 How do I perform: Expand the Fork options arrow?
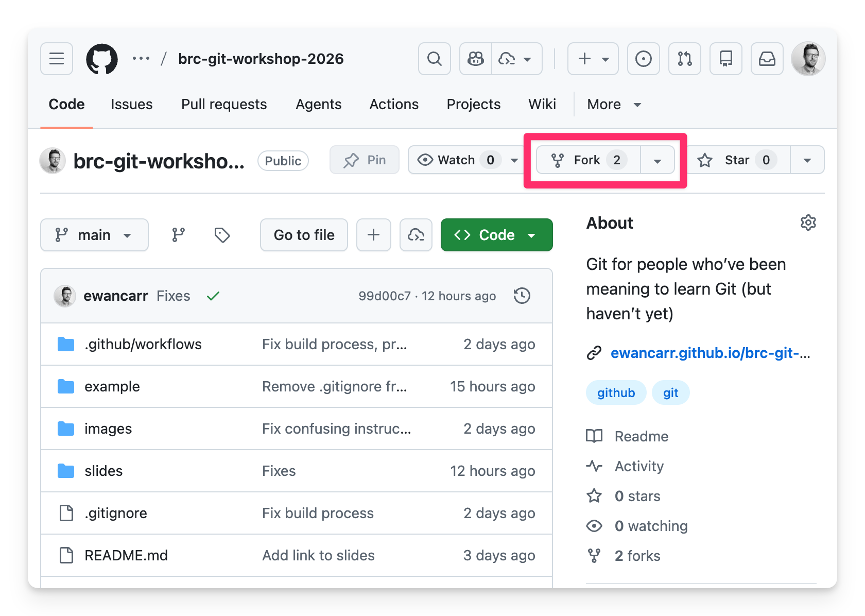pyautogui.click(x=657, y=161)
